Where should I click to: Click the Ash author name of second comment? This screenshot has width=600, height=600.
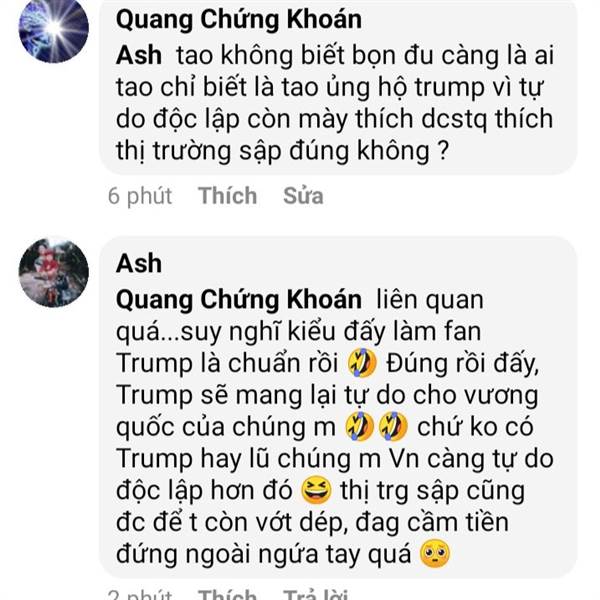tap(139, 264)
